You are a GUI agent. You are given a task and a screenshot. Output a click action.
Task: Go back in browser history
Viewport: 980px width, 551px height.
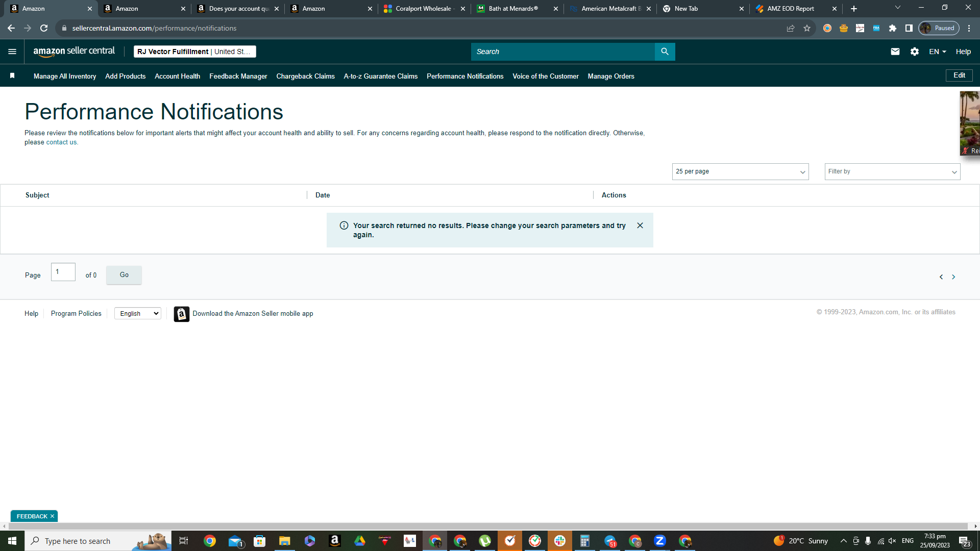[11, 28]
